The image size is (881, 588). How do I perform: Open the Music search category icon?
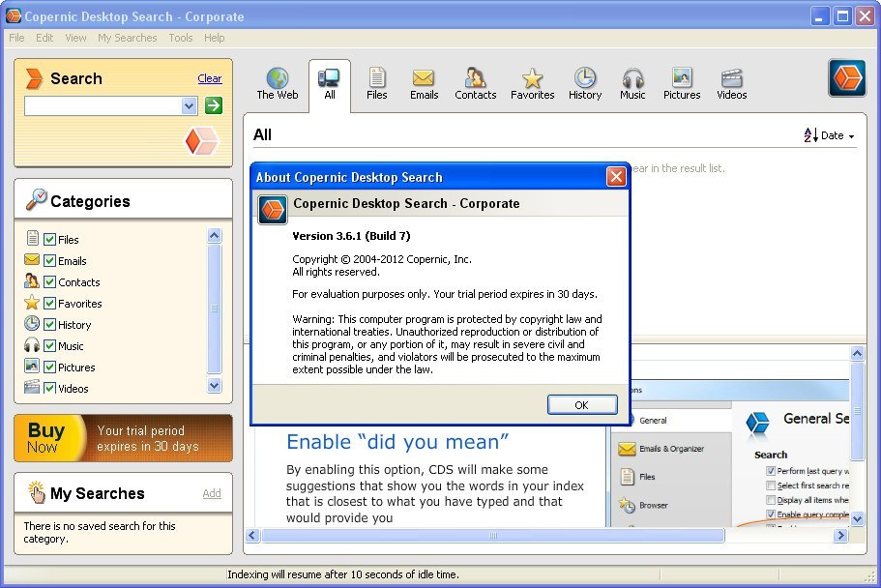click(x=632, y=83)
